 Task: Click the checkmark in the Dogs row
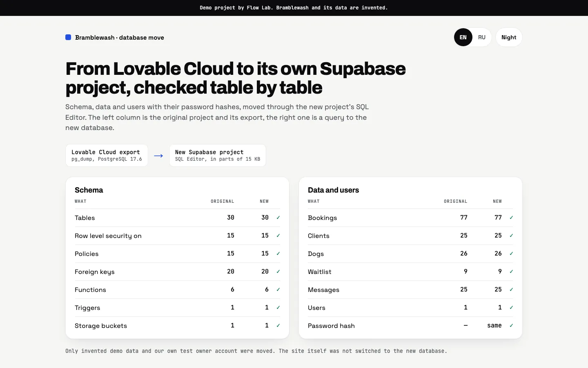point(511,254)
